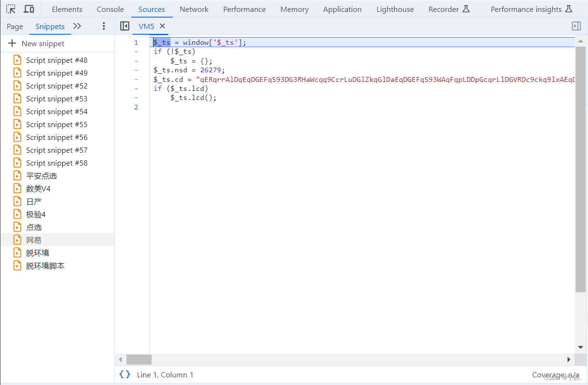Click the vertical scrollbar up arrow

[580, 41]
